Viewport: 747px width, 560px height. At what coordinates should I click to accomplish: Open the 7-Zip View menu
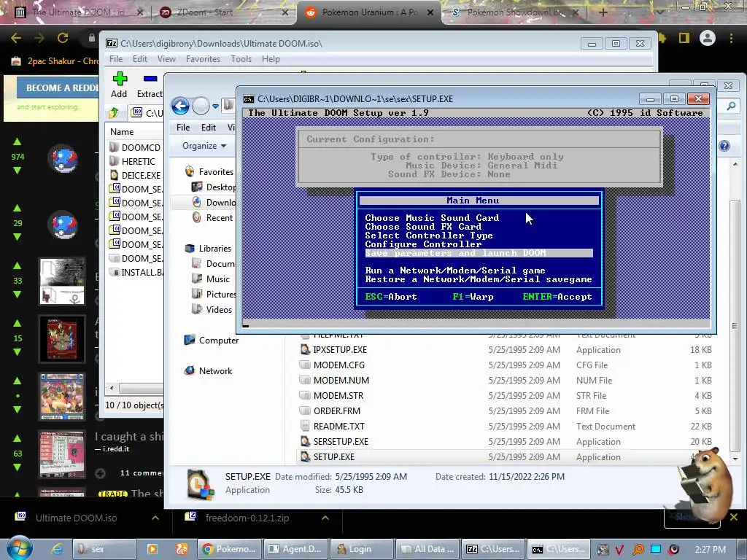(x=166, y=59)
